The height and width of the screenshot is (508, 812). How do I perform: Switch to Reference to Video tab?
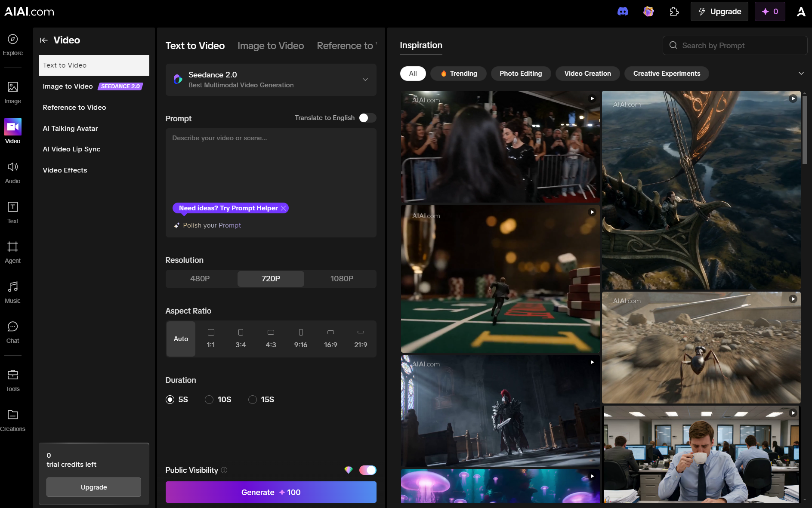tap(346, 46)
